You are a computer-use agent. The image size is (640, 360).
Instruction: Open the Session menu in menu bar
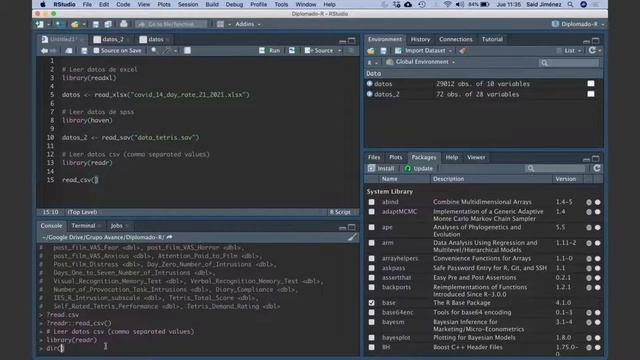pos(188,4)
